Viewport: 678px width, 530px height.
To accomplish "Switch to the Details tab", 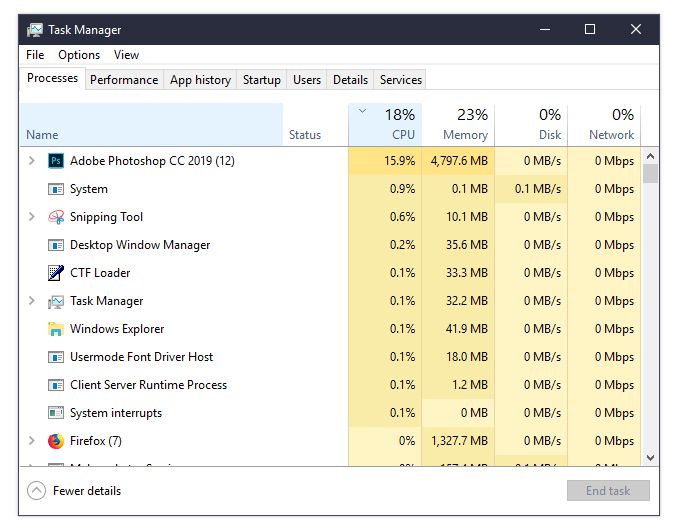I will pos(350,80).
